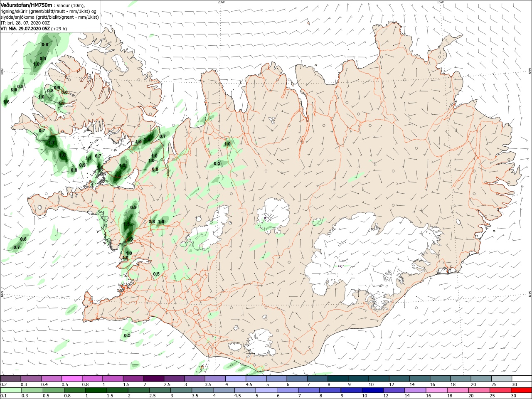Click the 20W longitude label

click(221, 2)
